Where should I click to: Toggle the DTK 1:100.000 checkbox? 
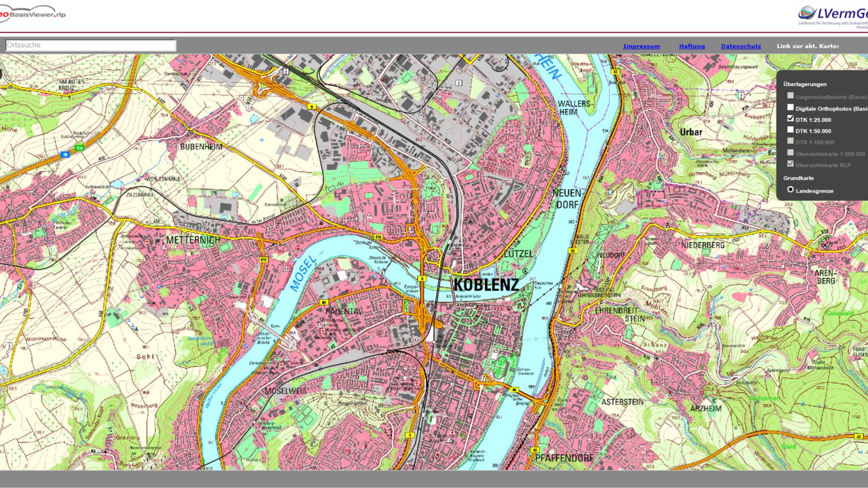pyautogui.click(x=790, y=141)
